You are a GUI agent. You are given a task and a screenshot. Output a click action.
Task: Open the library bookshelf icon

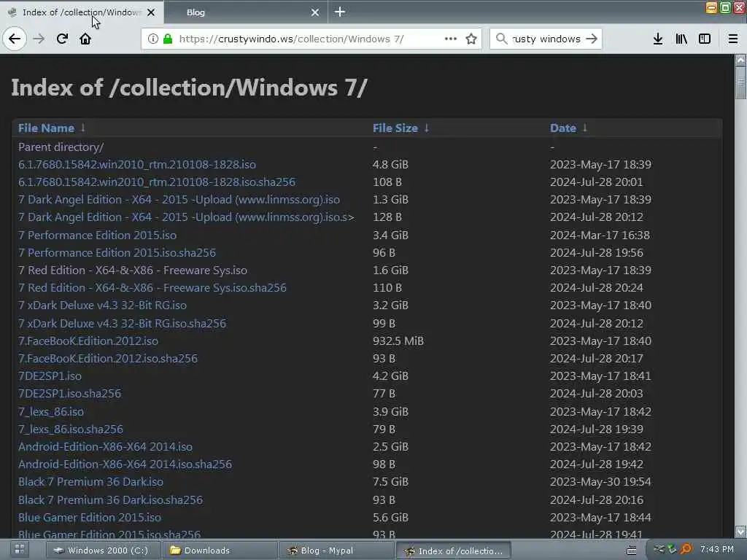click(x=681, y=39)
